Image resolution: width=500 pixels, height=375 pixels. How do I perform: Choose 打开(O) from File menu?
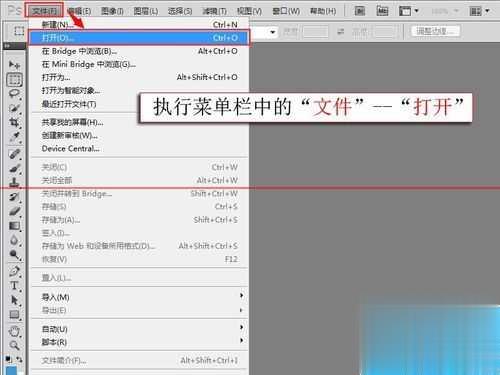[139, 38]
